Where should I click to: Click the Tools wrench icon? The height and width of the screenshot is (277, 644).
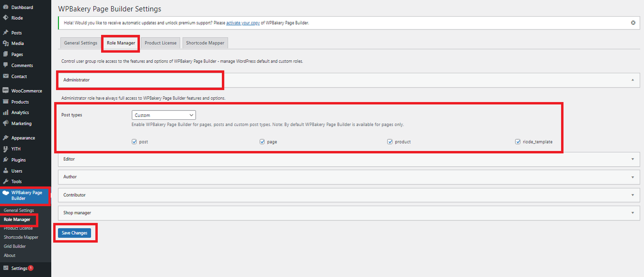coord(6,181)
